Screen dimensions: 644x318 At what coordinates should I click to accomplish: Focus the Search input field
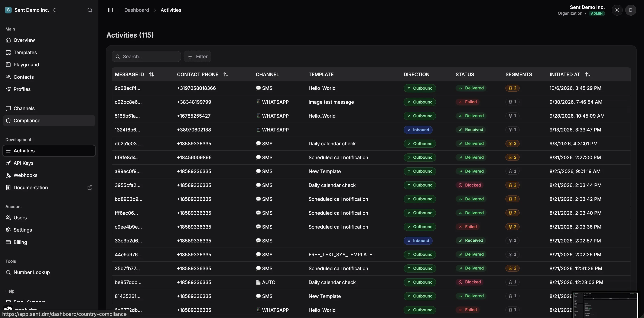point(146,56)
